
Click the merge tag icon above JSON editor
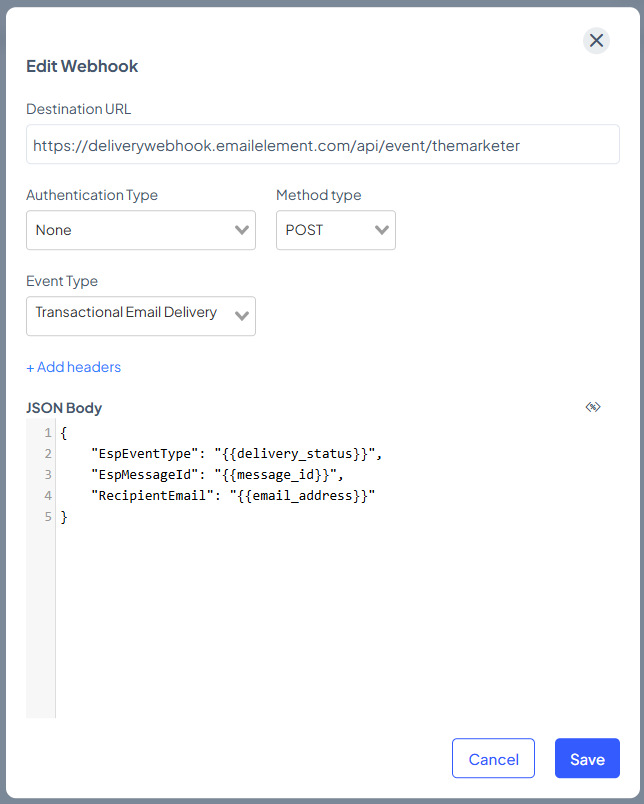tap(593, 407)
